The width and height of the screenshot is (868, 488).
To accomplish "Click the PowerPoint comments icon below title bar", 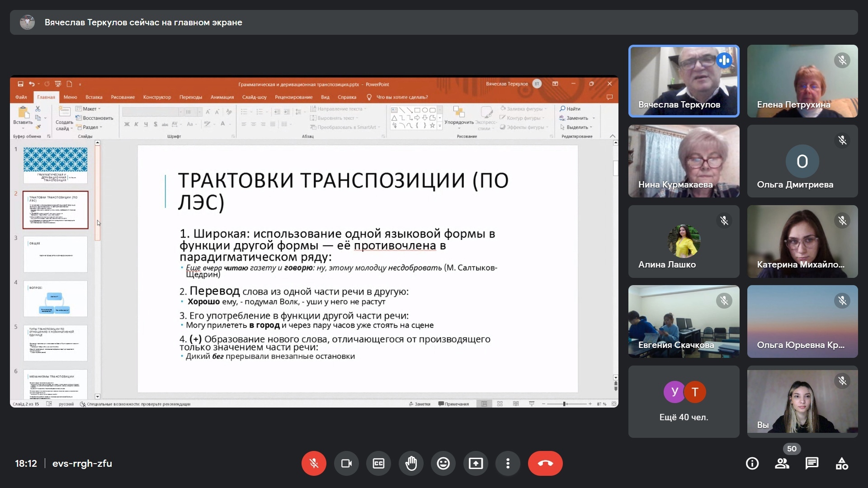I will pyautogui.click(x=609, y=97).
